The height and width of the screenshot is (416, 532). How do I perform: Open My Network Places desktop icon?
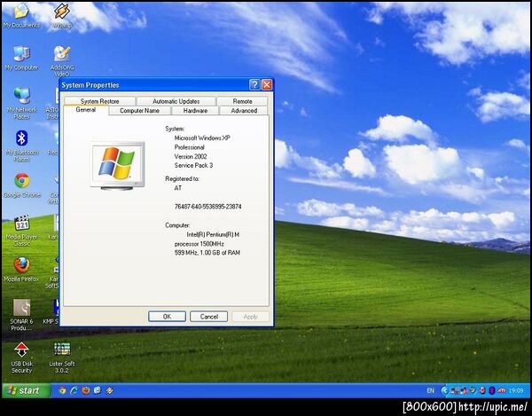tap(21, 103)
